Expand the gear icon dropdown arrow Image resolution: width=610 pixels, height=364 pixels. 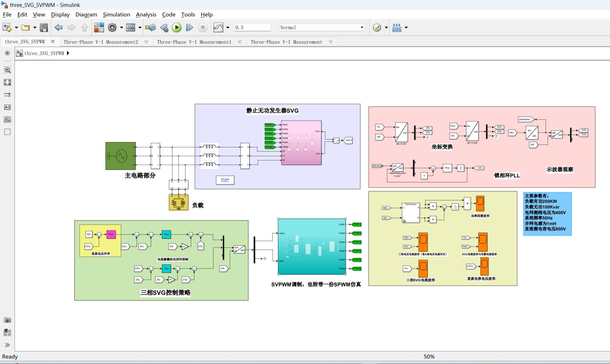[x=121, y=28]
